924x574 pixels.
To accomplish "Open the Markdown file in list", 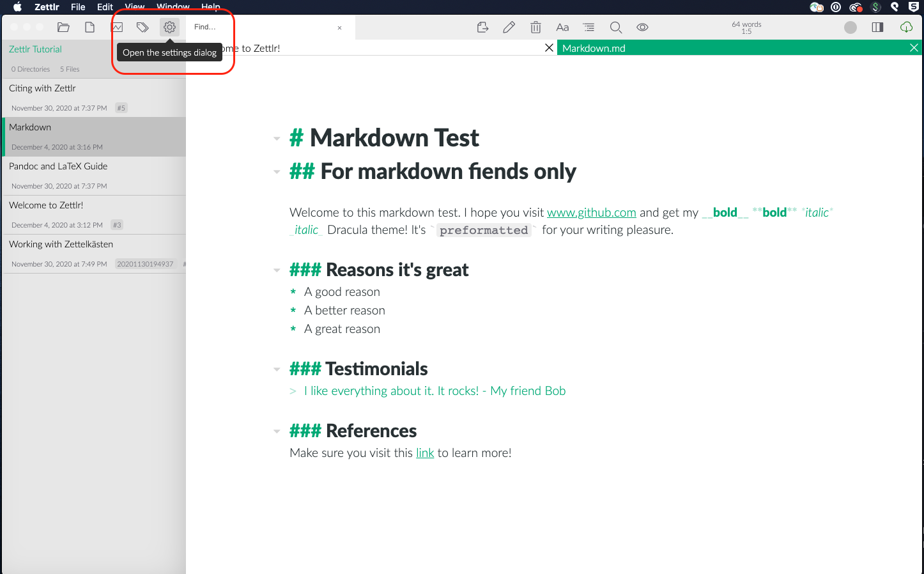I will (x=94, y=137).
